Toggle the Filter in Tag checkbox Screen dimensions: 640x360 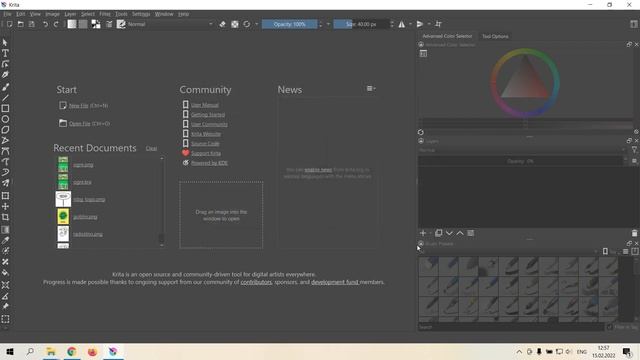[610, 327]
